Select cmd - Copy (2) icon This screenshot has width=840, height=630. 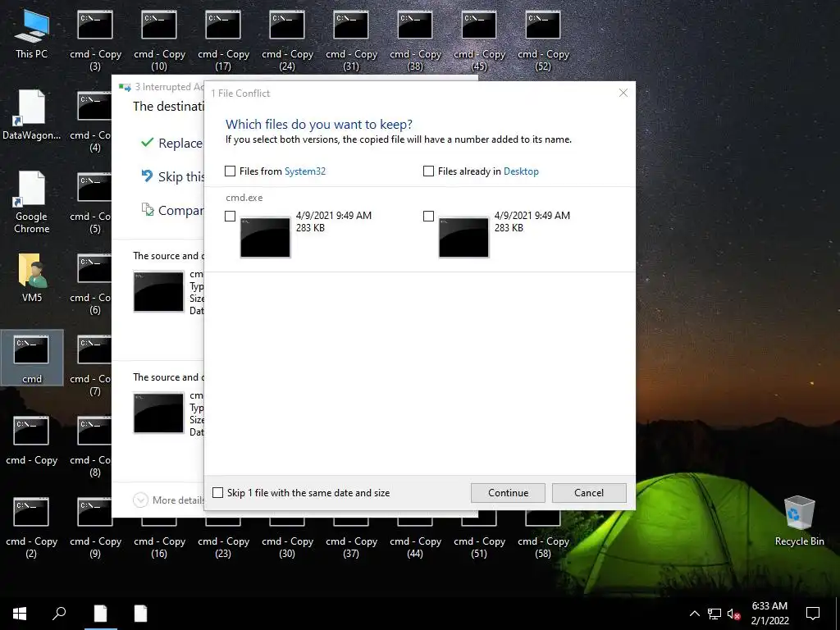pyautogui.click(x=32, y=527)
